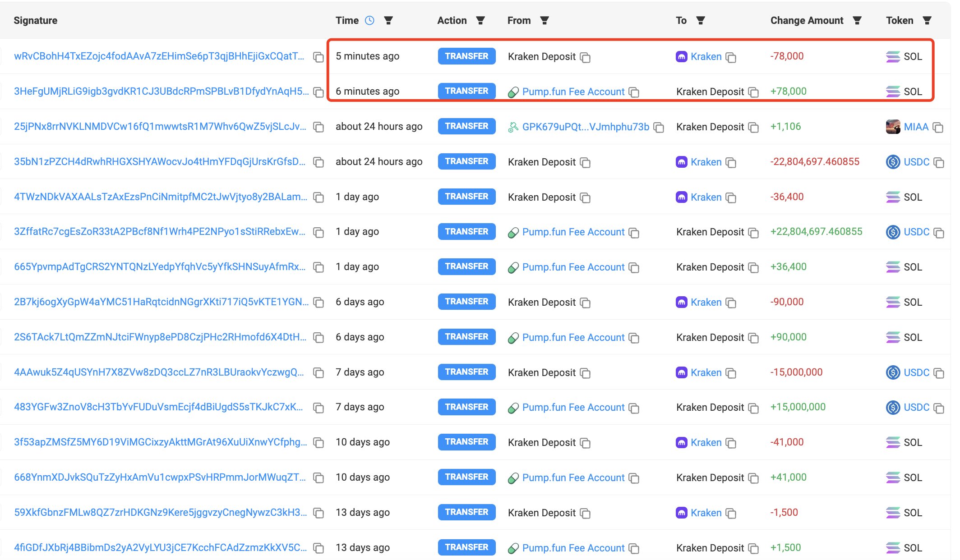Toggle the Time column clock icon
Viewport: 960px width, 560px height.
(369, 20)
